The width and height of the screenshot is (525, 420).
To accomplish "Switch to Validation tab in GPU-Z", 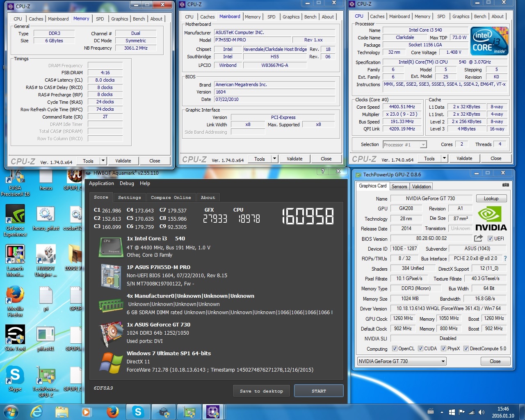I will 421,187.
